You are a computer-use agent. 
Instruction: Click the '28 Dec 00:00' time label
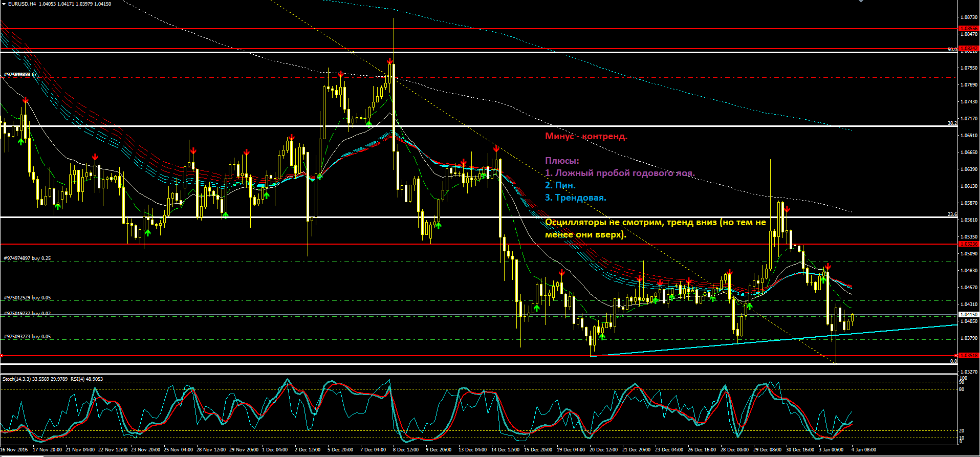pyautogui.click(x=735, y=450)
